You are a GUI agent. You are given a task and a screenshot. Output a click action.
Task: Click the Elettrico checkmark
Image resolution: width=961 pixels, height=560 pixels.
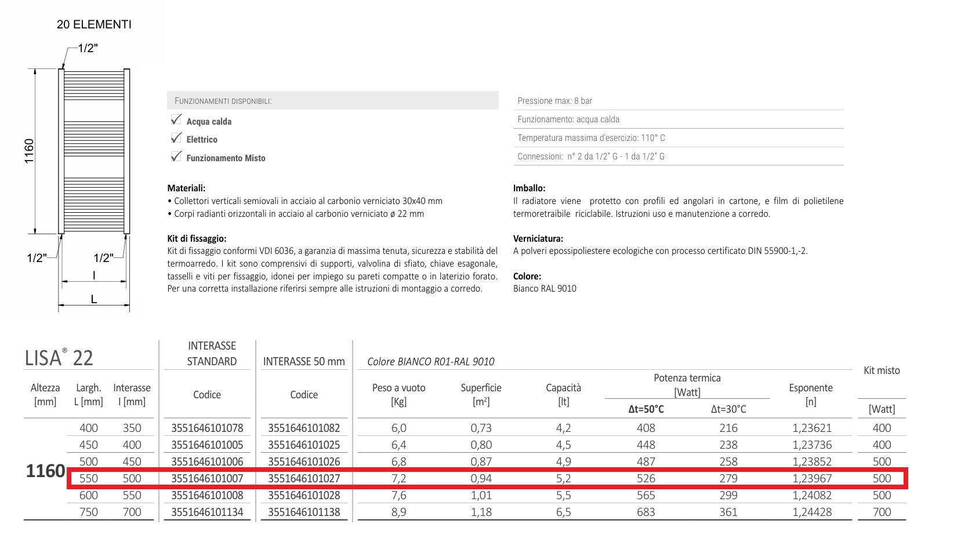click(176, 138)
